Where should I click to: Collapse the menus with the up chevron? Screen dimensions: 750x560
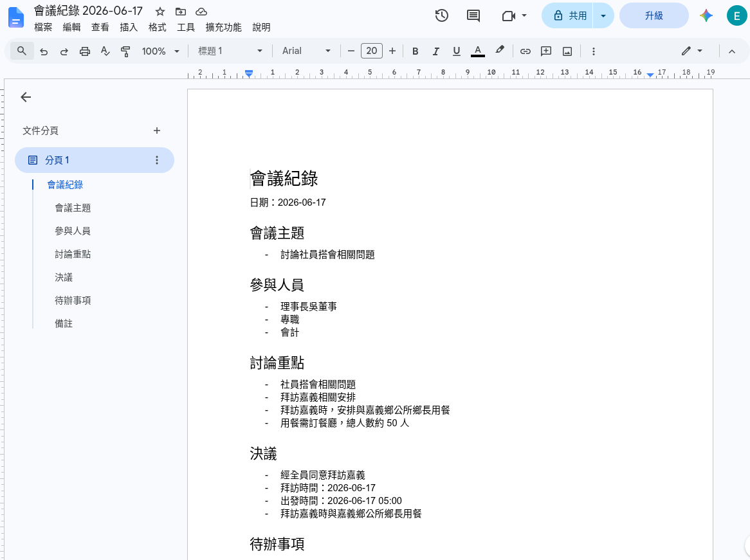pos(732,51)
